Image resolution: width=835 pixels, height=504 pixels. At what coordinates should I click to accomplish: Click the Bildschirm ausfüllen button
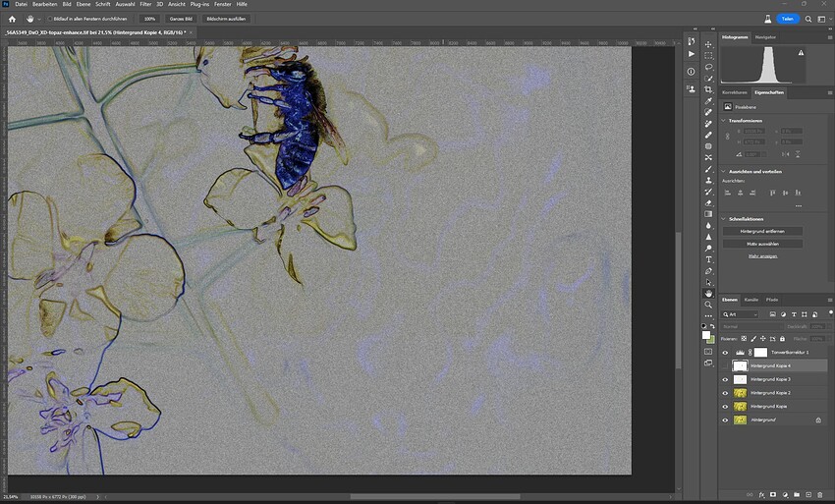click(226, 19)
